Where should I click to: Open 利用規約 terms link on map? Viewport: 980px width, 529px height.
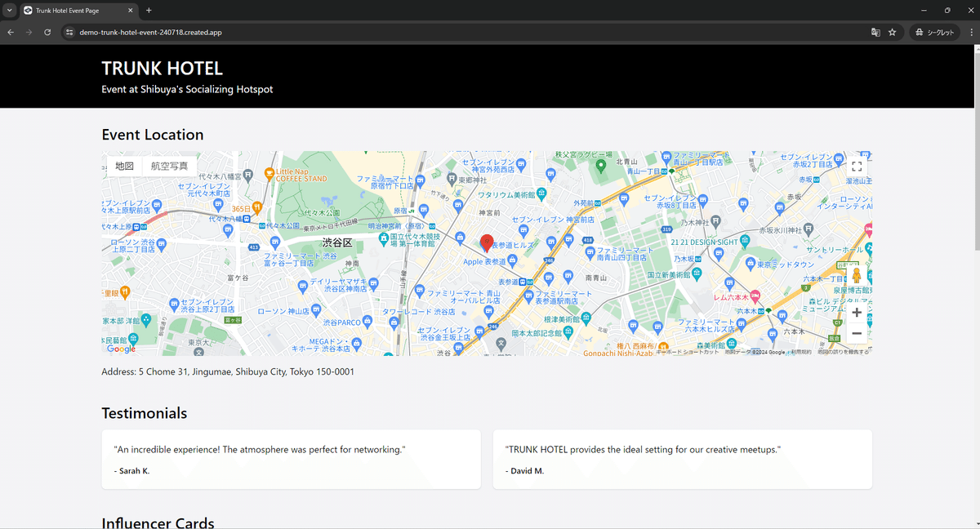click(803, 352)
